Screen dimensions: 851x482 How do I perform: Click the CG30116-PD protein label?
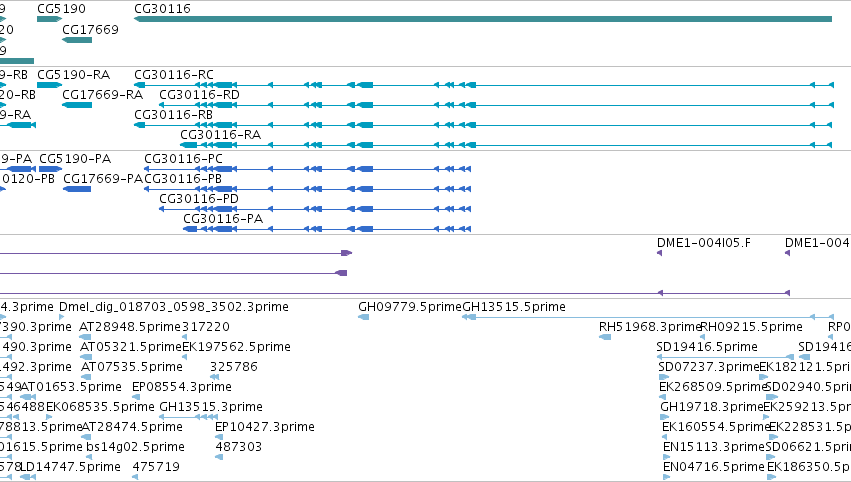[199, 199]
